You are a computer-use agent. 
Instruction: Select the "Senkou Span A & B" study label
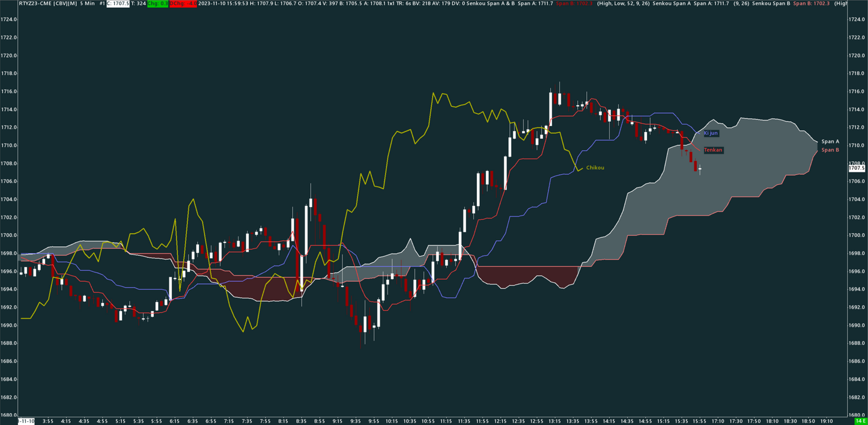click(490, 4)
